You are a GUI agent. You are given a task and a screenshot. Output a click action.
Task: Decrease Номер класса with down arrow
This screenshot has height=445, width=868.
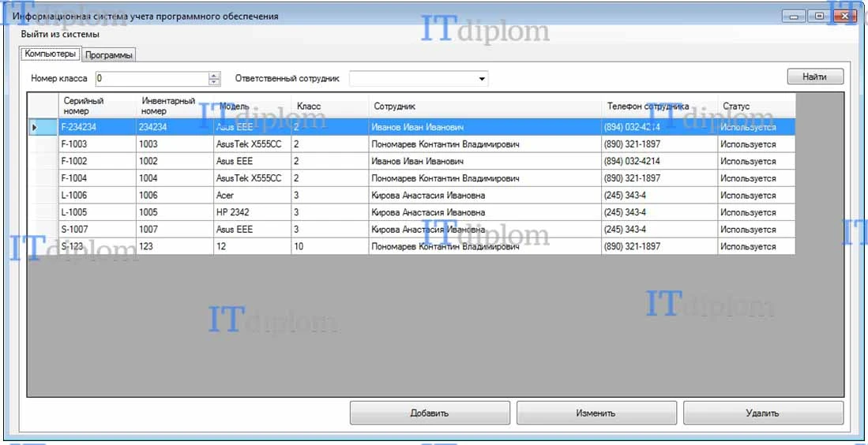pos(214,82)
